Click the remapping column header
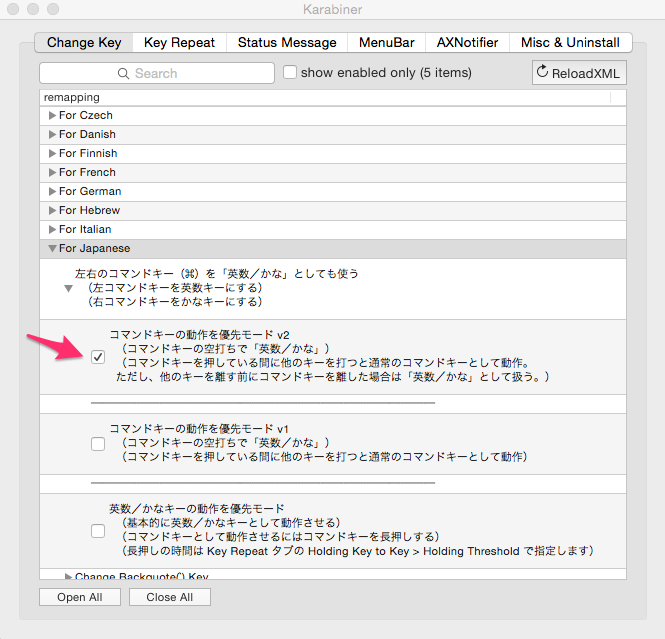Viewport: 665px width, 639px height. pos(325,98)
